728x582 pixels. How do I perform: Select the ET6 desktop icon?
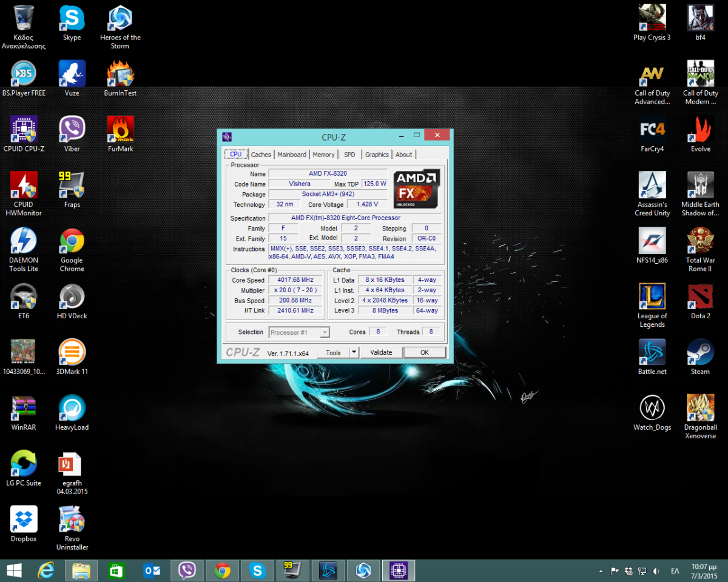24,301
